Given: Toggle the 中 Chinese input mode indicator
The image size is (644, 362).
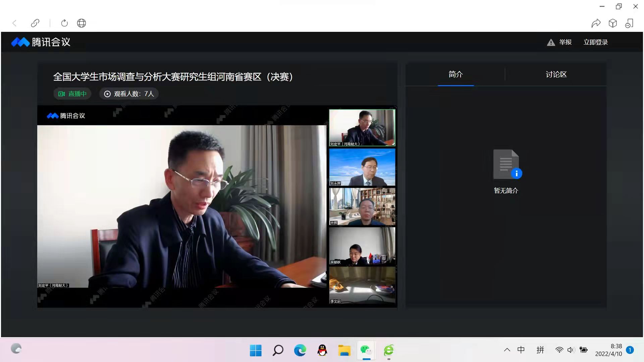Looking at the screenshot, I should click(521, 350).
